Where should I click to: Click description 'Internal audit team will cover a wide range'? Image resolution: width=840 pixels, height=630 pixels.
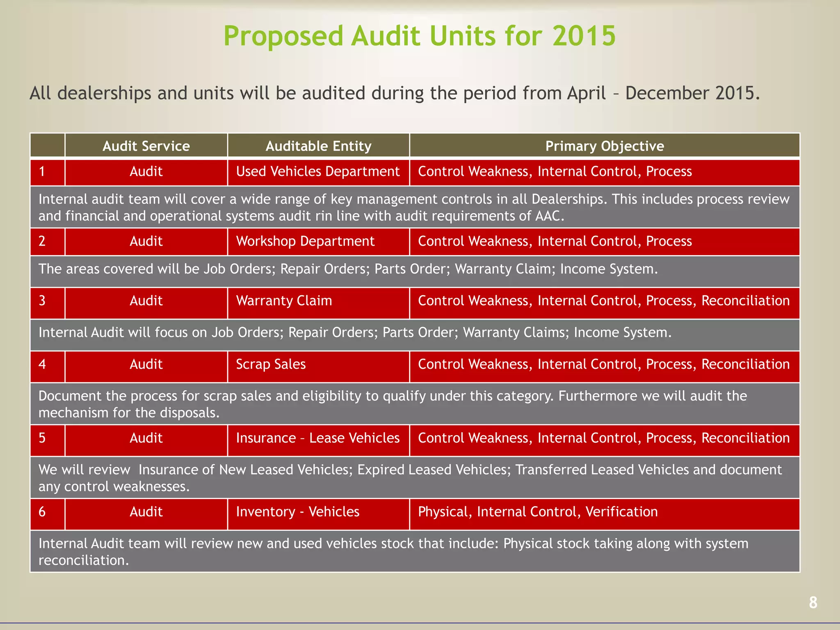(415, 207)
